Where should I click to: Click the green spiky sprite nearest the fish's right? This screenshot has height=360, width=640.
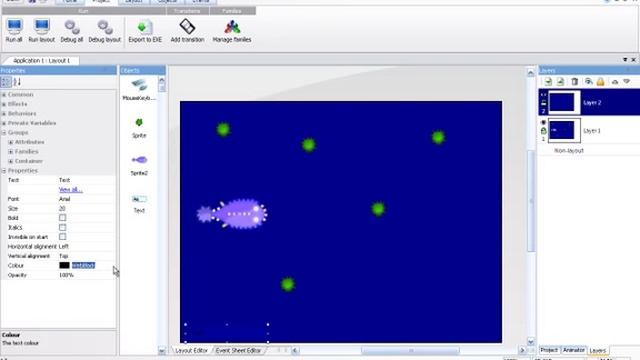coord(378,209)
